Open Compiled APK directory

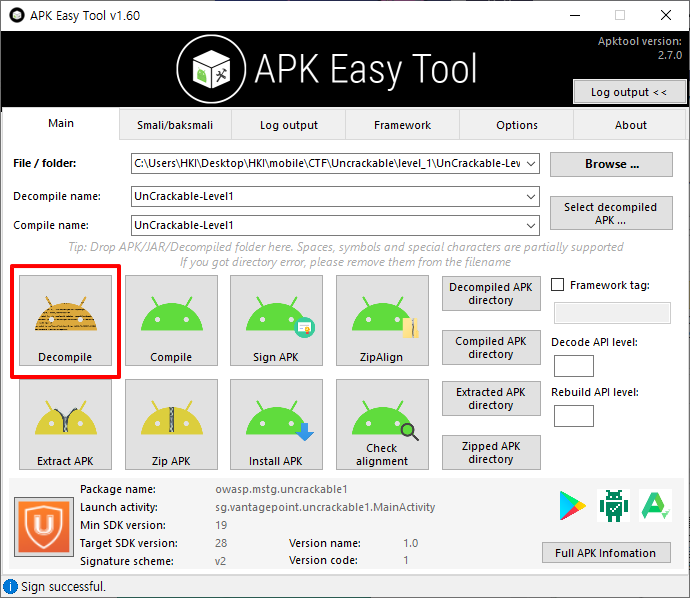pos(491,348)
